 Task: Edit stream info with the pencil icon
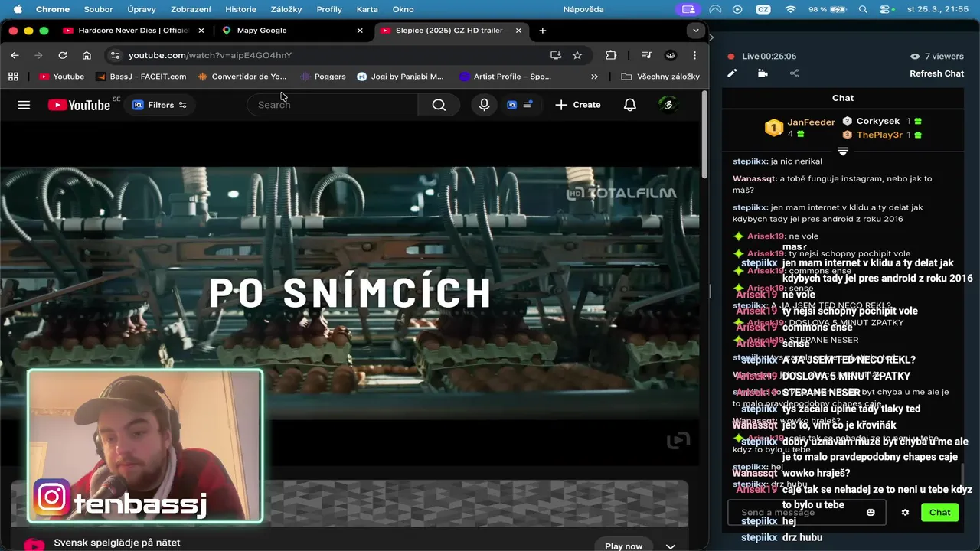point(732,73)
